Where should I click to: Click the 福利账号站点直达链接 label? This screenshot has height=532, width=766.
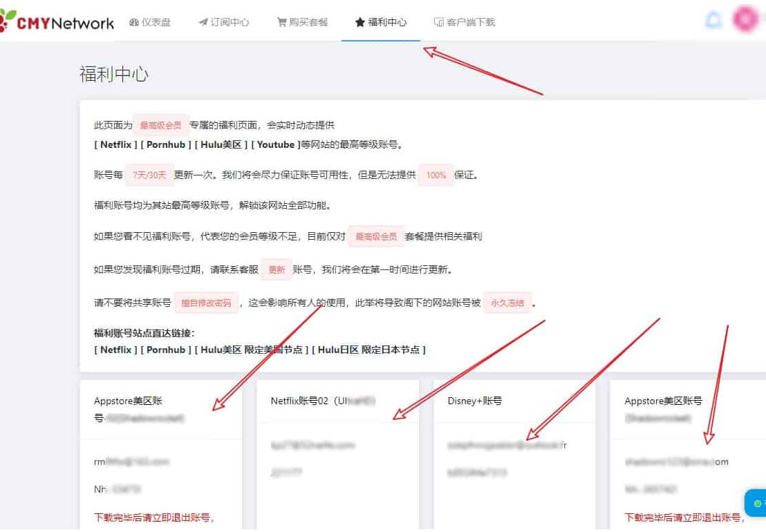144,333
